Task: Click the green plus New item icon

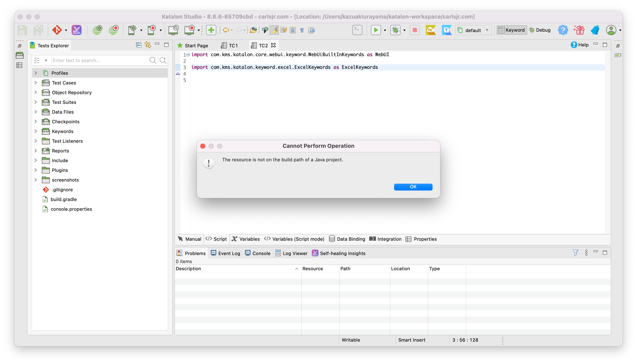Action: 211,30
